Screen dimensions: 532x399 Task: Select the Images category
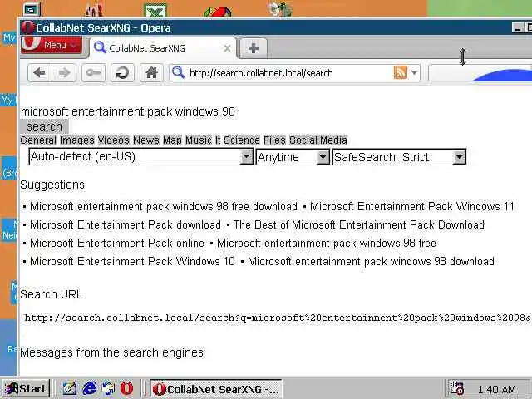coord(77,140)
